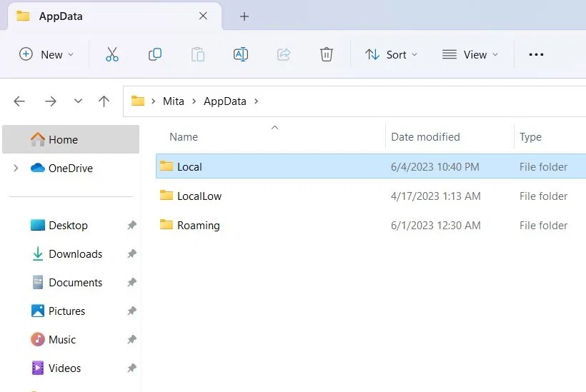Click the Cut scissors icon
Image resolution: width=586 pixels, height=392 pixels.
(x=111, y=54)
